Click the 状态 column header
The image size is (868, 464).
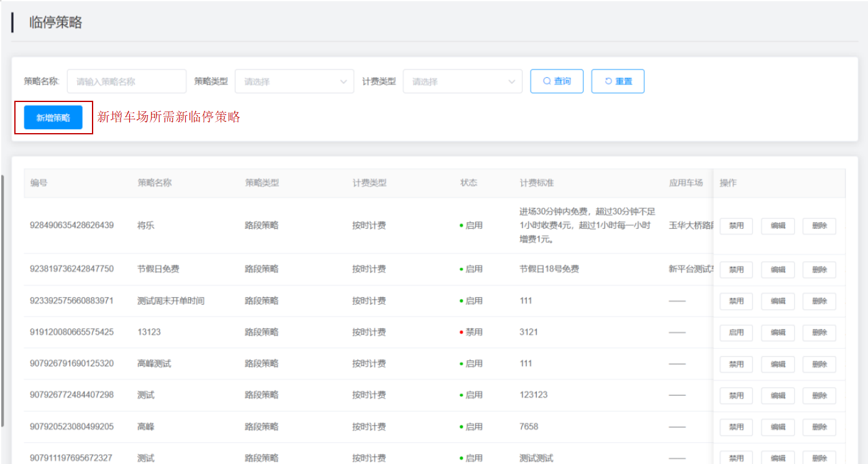468,183
